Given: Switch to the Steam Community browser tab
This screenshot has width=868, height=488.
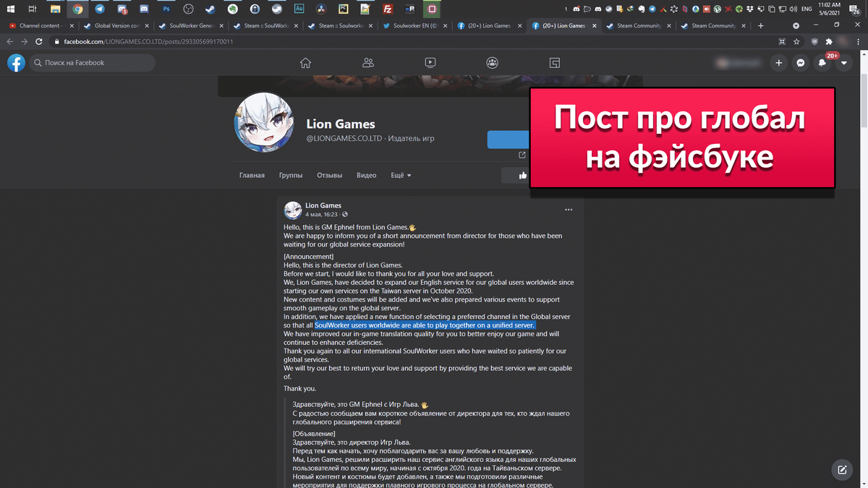Looking at the screenshot, I should 639,24.
